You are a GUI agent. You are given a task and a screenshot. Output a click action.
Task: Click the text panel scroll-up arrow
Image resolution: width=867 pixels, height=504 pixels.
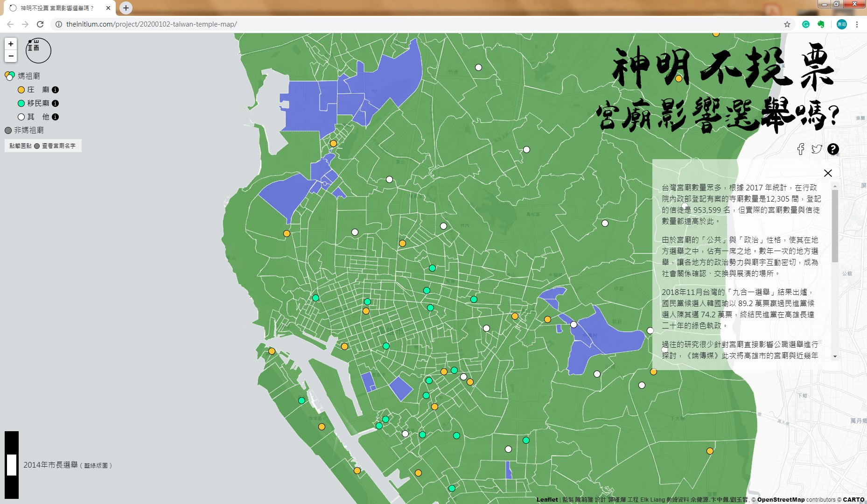[835, 186]
